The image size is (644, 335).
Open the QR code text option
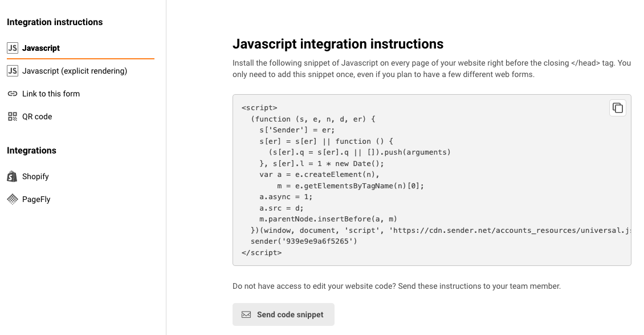[x=37, y=116]
